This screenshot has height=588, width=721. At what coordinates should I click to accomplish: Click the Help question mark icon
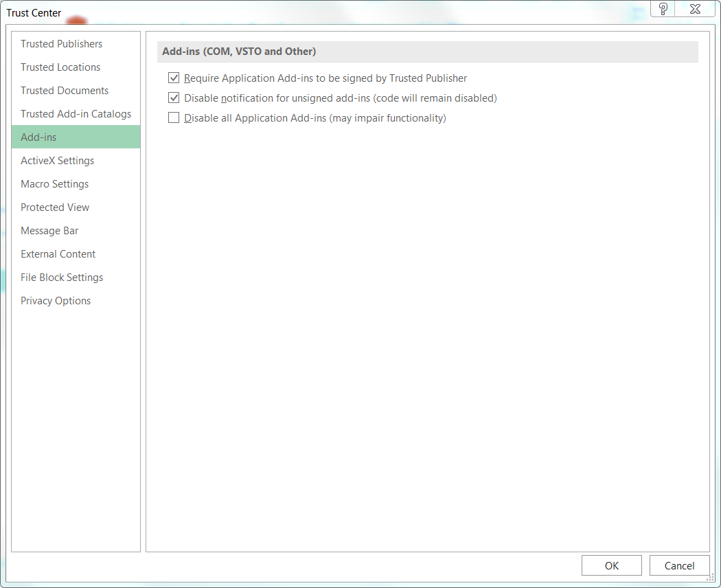click(x=663, y=9)
